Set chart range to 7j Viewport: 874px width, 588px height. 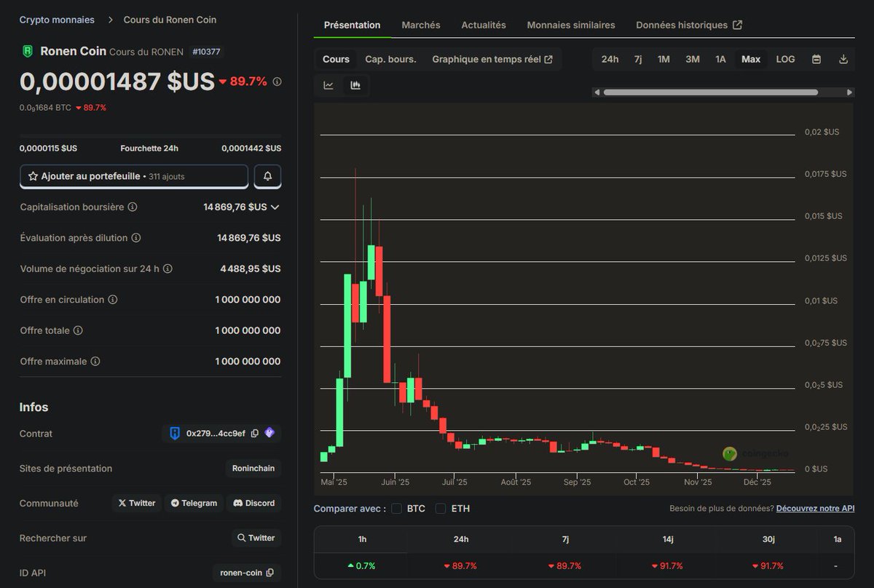click(638, 59)
